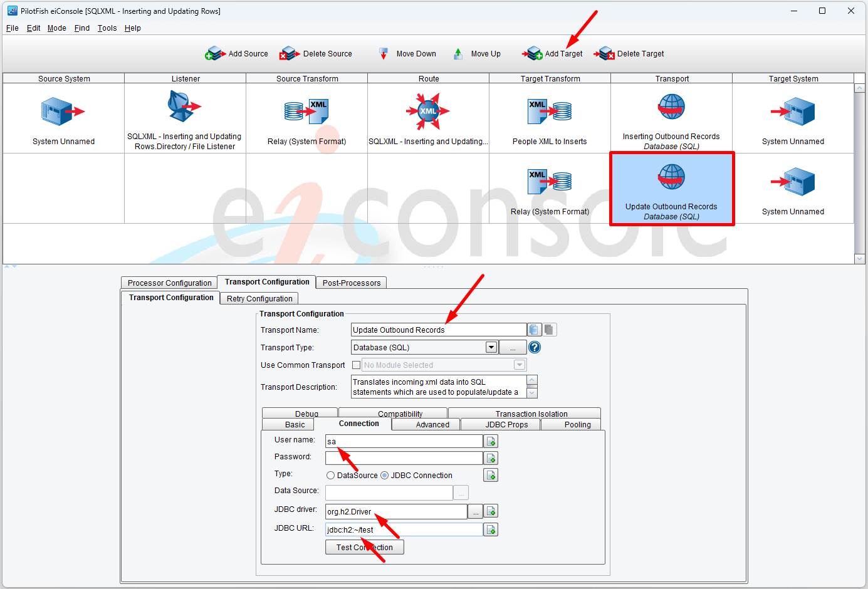868x589 pixels.
Task: Select the Source System Unnamed icon
Action: (63, 112)
